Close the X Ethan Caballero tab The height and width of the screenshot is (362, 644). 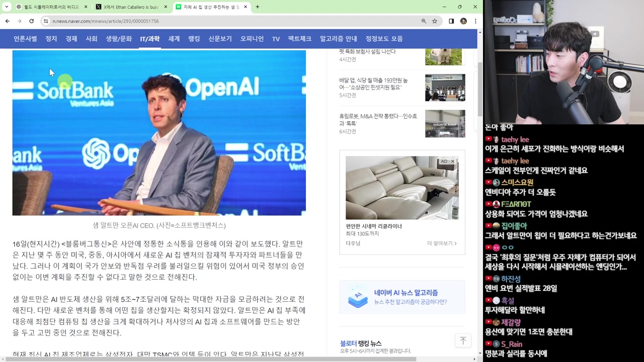166,7
